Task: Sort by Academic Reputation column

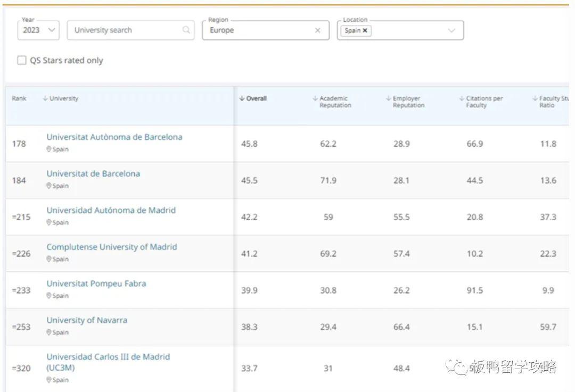Action: pos(334,102)
